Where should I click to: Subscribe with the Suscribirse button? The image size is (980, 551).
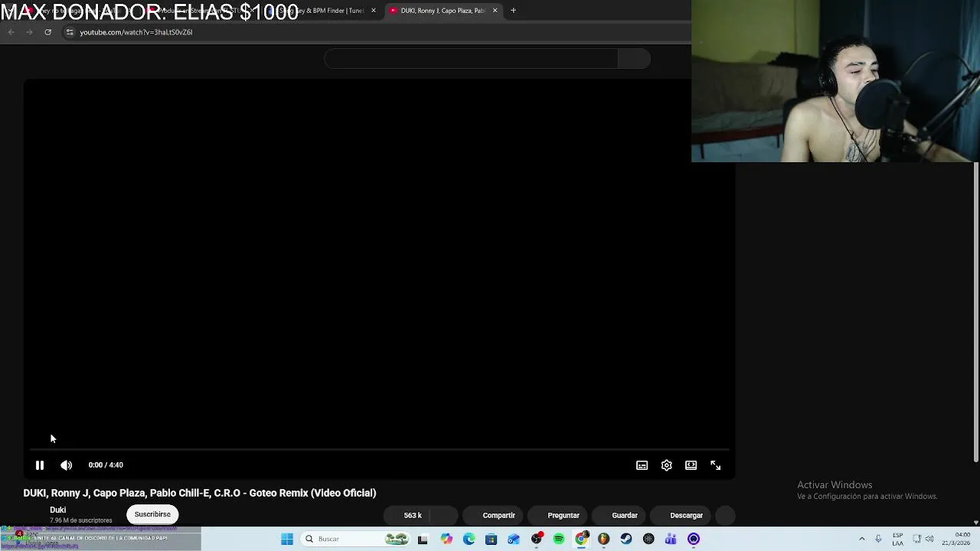coord(152,514)
